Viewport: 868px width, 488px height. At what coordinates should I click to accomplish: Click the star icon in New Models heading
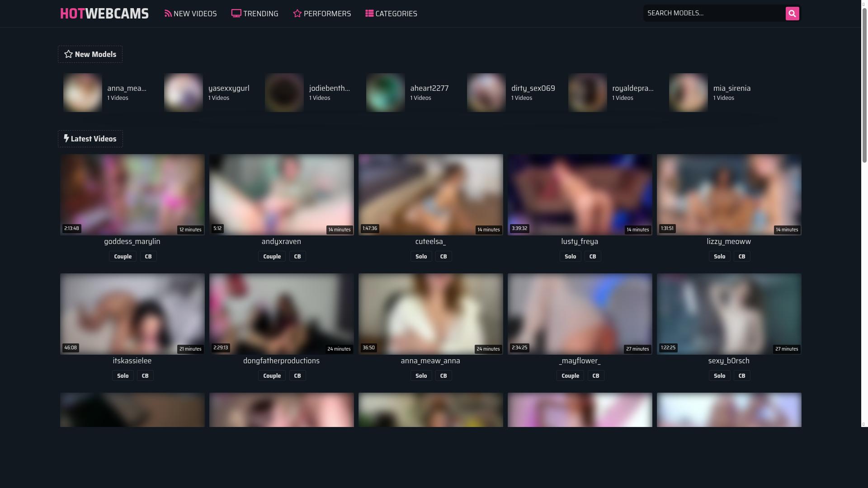[69, 54]
